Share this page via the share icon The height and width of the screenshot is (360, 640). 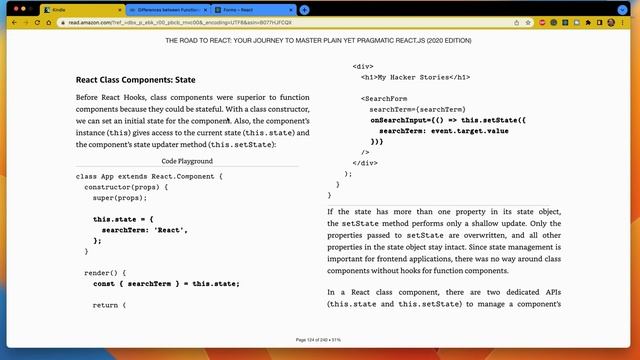click(x=516, y=22)
